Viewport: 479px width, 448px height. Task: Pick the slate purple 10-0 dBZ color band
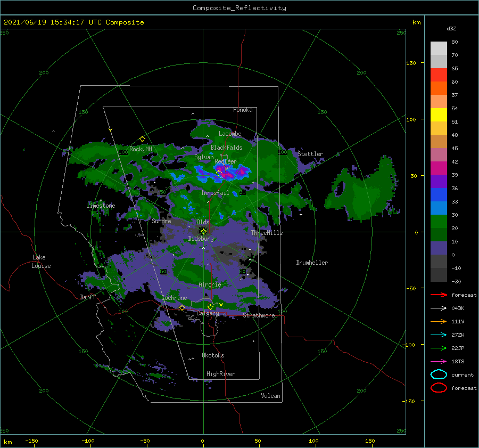pos(439,248)
